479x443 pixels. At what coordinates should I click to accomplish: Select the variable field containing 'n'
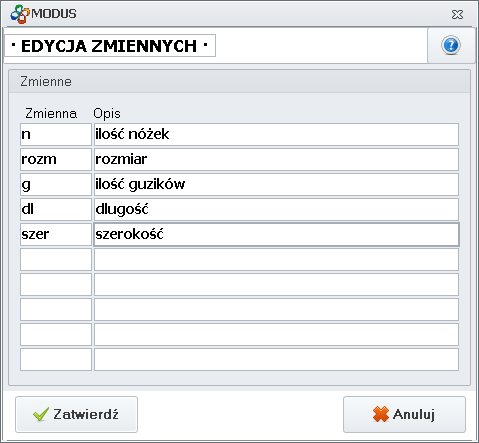click(x=56, y=134)
